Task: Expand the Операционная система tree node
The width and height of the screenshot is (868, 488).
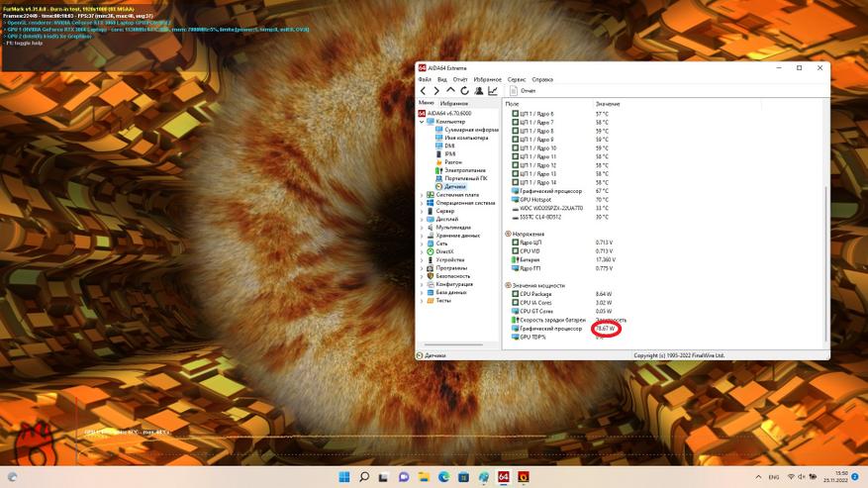Action: (422, 203)
